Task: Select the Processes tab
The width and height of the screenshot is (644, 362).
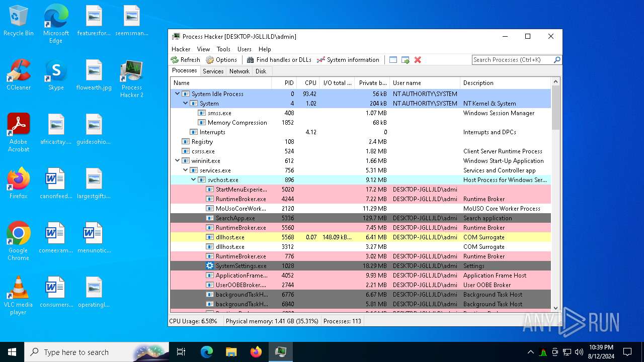Action: [x=184, y=71]
